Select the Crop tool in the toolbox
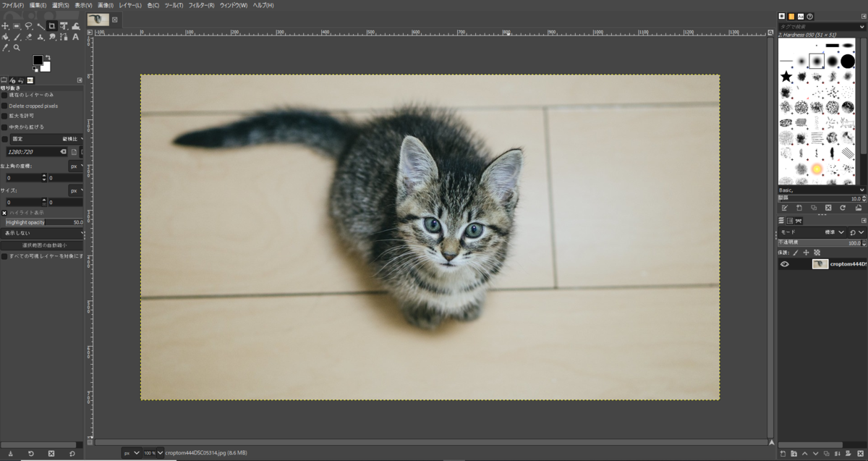Image resolution: width=868 pixels, height=461 pixels. [x=52, y=26]
